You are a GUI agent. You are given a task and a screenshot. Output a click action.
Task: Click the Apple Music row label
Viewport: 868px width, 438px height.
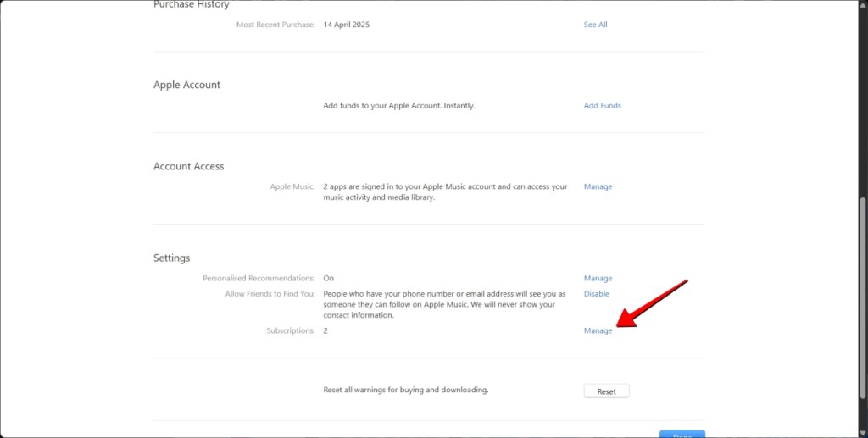click(x=292, y=187)
